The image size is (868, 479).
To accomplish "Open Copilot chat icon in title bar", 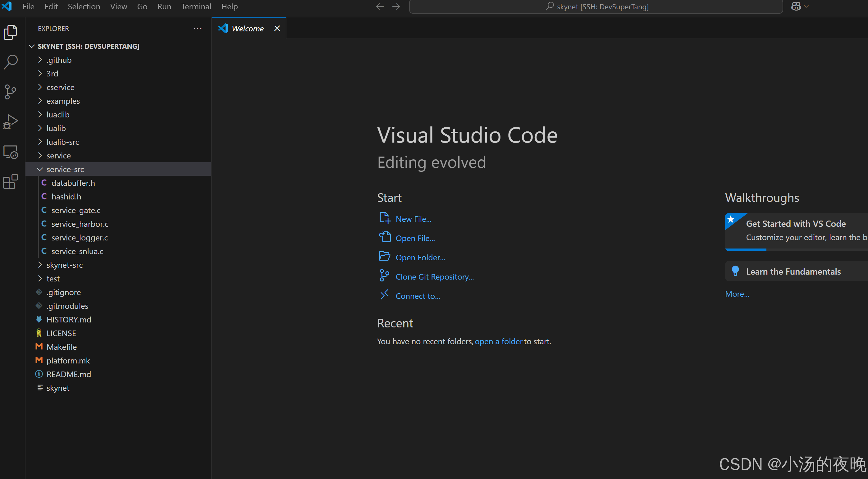I will pos(796,7).
